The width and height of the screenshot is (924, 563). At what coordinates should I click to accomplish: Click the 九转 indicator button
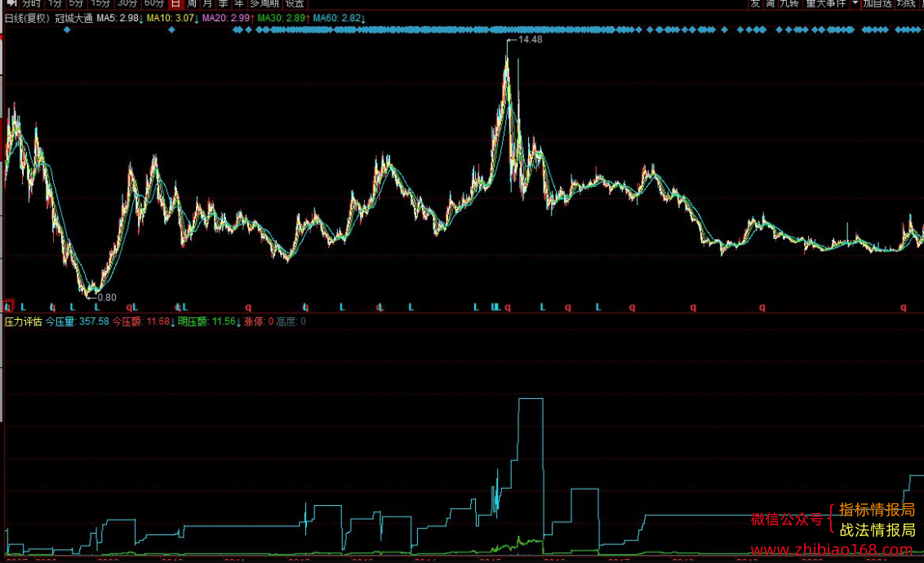click(789, 3)
